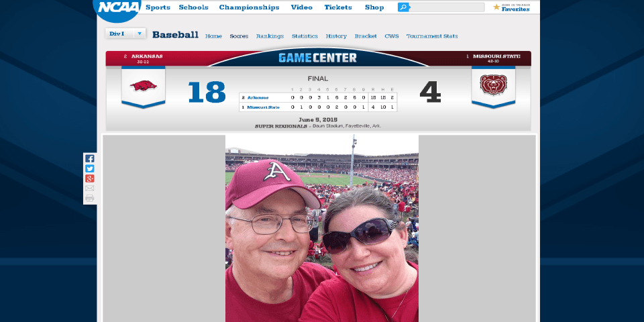The height and width of the screenshot is (322, 644).
Task: Click the email share envelope icon
Action: (x=89, y=188)
